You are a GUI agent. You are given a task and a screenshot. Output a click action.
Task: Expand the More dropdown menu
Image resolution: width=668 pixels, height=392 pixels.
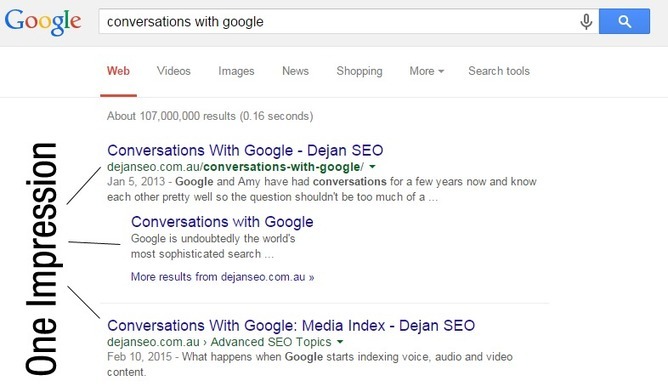426,71
